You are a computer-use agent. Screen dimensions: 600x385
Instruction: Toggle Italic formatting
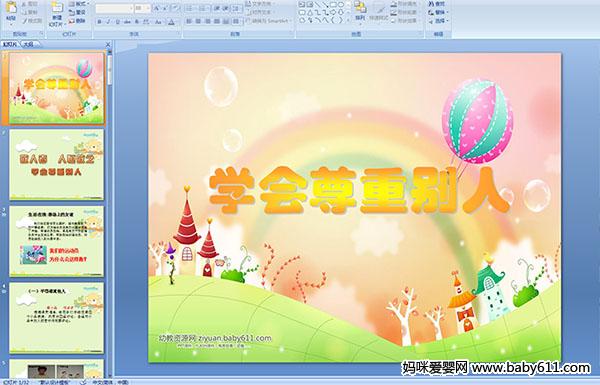click(108, 22)
